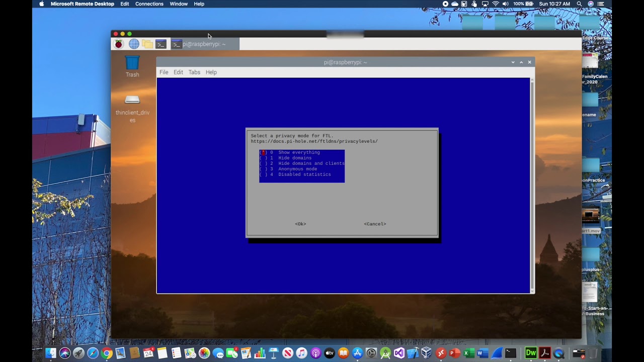Open Dreamweaver from the Dock
Viewport: 644px width, 362px height.
pos(531,353)
